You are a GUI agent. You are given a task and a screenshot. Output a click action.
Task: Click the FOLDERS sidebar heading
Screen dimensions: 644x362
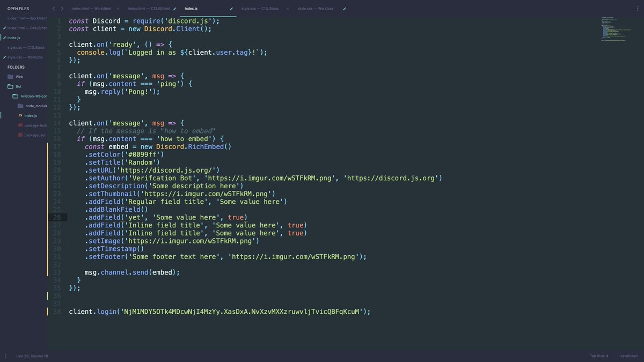[x=16, y=67]
